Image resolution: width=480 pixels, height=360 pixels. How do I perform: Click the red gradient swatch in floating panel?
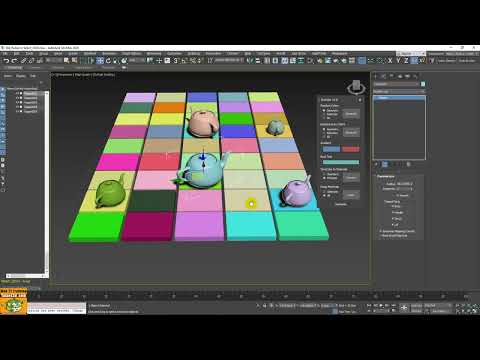(351, 149)
